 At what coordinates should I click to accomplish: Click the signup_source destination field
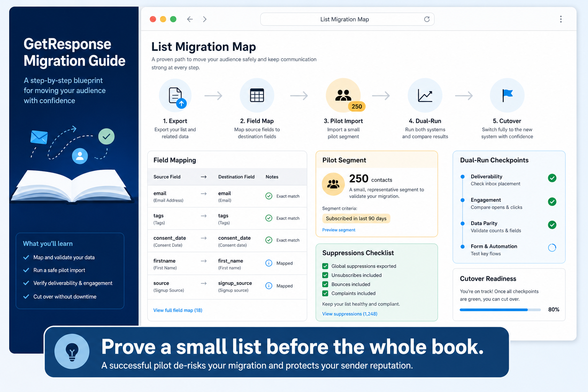coord(235,283)
